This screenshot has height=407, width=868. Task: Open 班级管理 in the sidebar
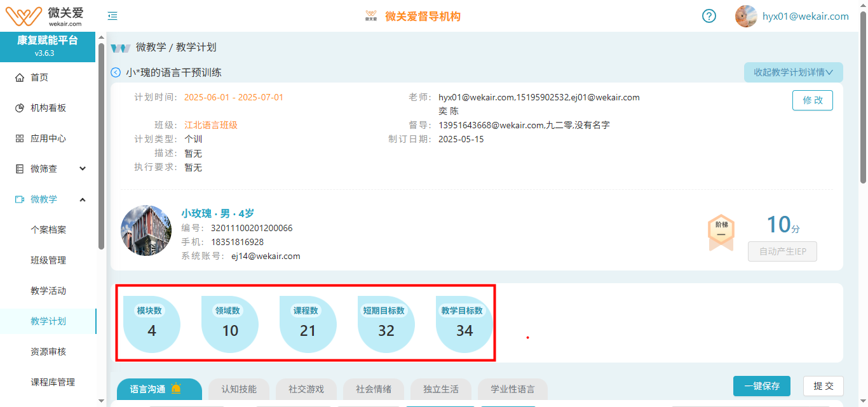click(48, 260)
